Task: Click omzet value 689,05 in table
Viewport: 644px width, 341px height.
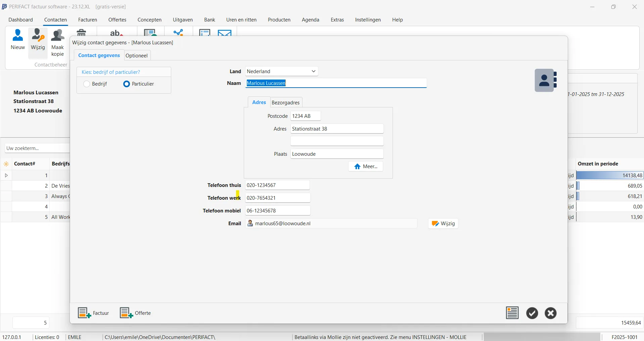Action: (609, 186)
